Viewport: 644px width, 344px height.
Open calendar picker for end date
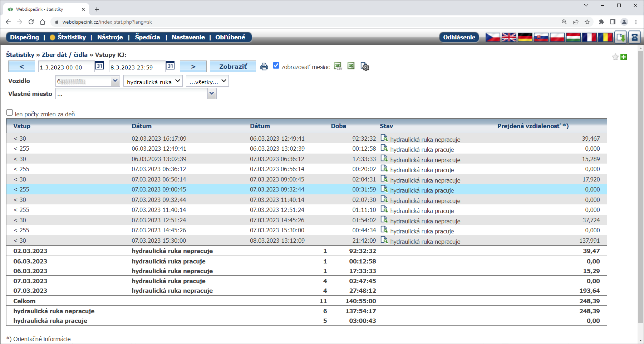(170, 66)
